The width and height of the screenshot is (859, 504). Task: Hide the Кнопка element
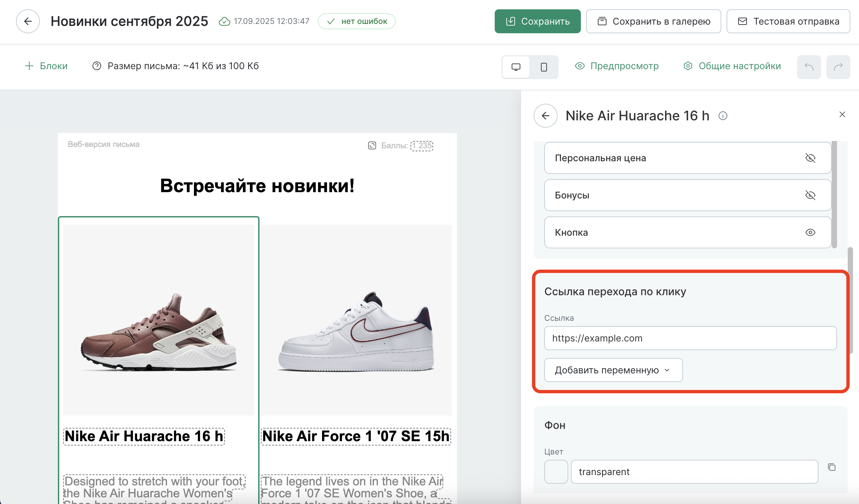click(x=810, y=232)
